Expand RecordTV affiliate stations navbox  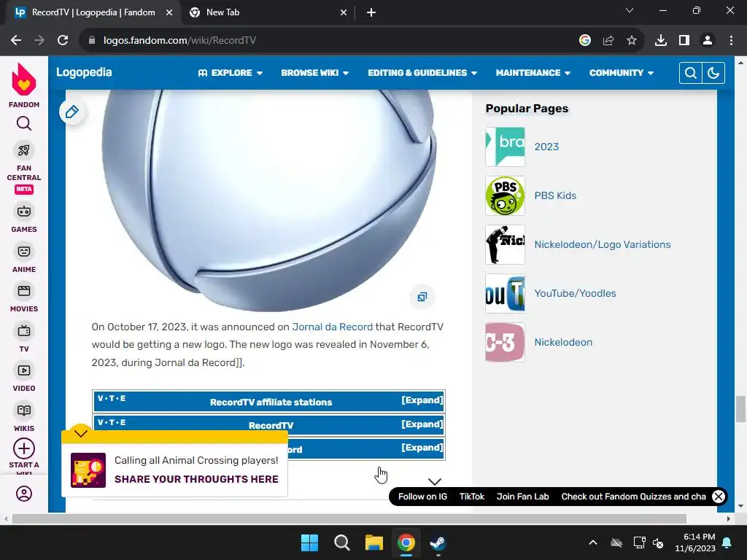422,400
